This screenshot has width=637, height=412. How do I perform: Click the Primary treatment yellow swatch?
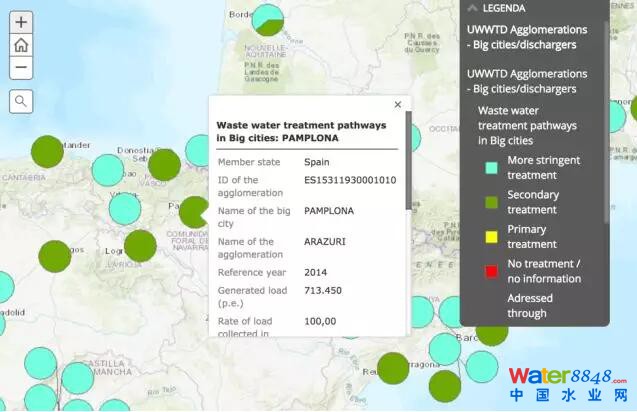(491, 237)
